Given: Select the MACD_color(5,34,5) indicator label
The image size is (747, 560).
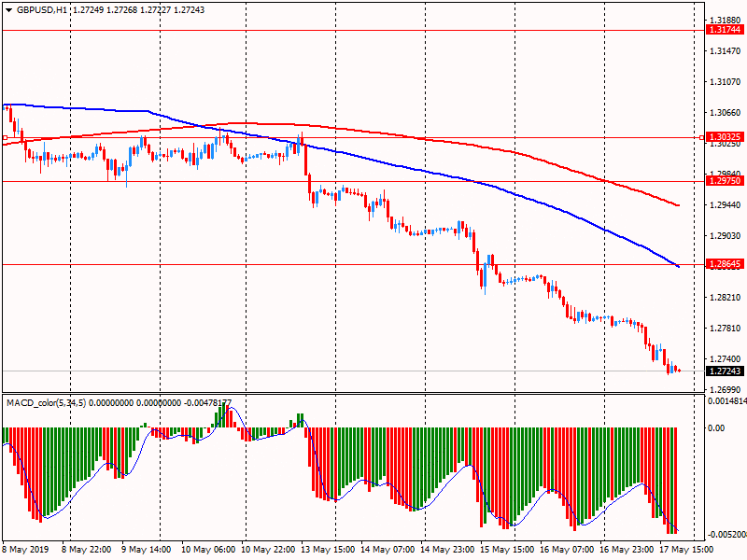Looking at the screenshot, I should tap(46, 403).
